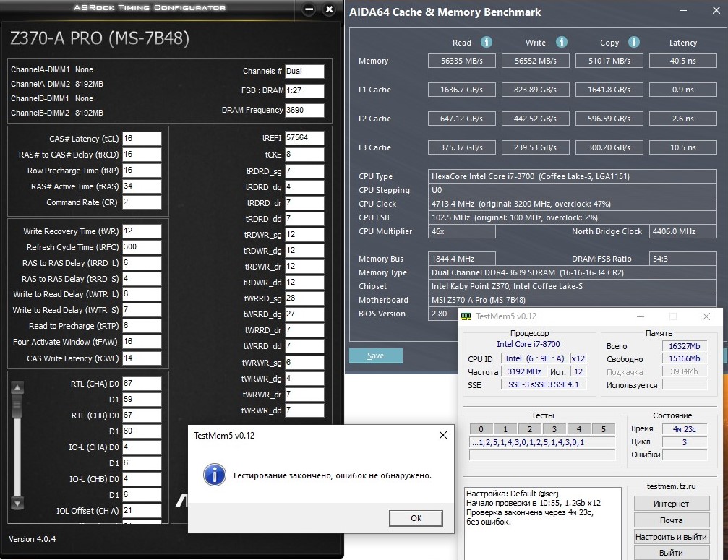Click the Copy info icon in AIDA64

coord(634,42)
